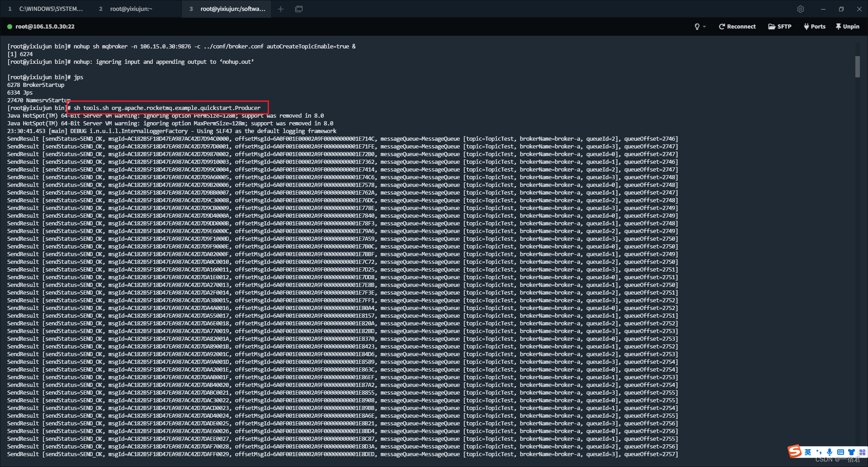Click the Reconnect button
The width and height of the screenshot is (868, 467).
click(x=737, y=27)
